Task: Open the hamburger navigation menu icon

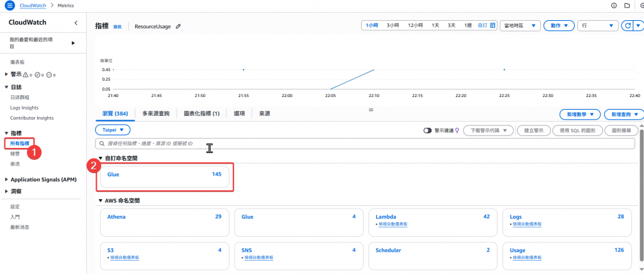Action: pyautogui.click(x=10, y=6)
